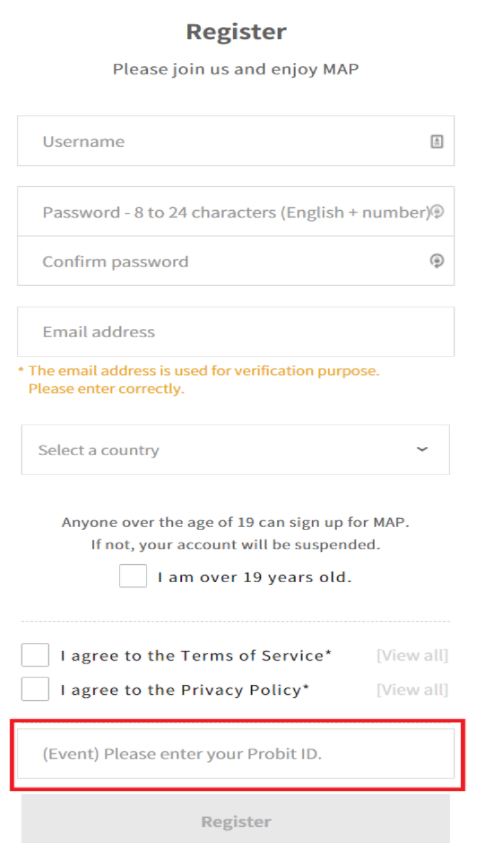View all of the Privacy Policy

coord(412,690)
